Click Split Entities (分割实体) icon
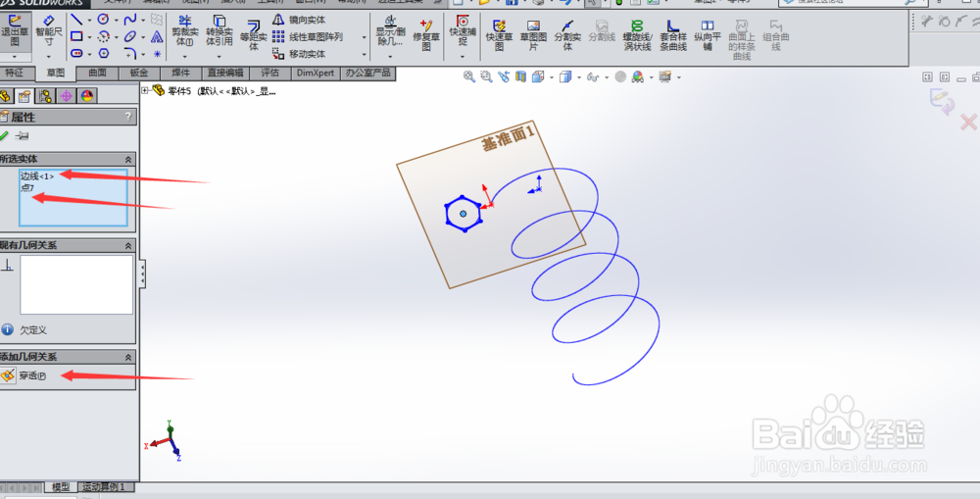Viewport: 980px width, 499px height. [x=567, y=25]
